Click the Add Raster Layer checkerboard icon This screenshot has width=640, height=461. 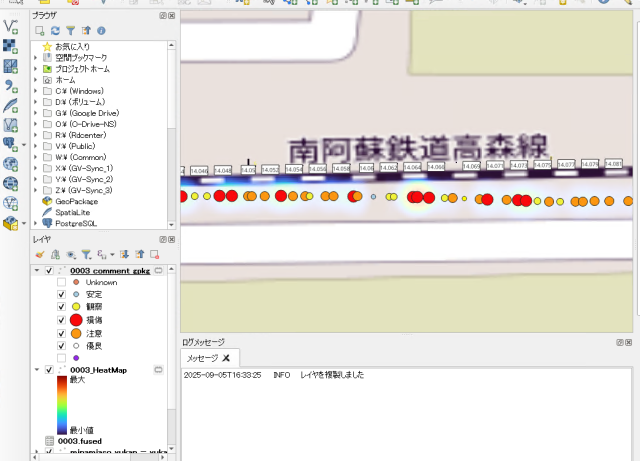(x=11, y=46)
